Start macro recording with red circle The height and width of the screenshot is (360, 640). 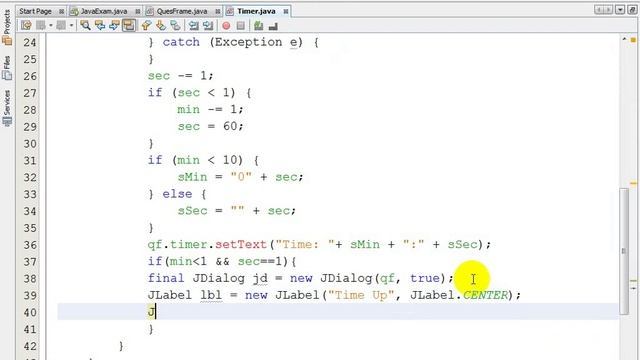[226, 26]
